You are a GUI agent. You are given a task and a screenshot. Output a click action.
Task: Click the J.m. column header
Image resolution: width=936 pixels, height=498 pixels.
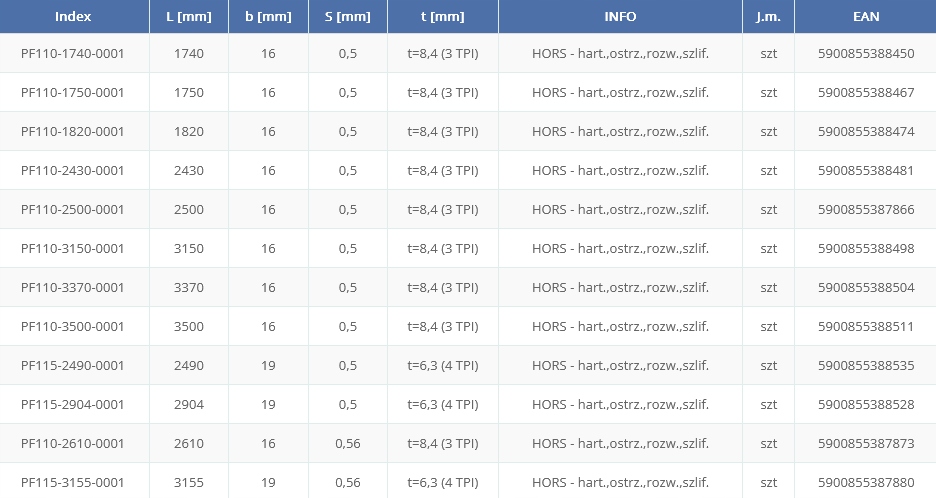pos(768,17)
